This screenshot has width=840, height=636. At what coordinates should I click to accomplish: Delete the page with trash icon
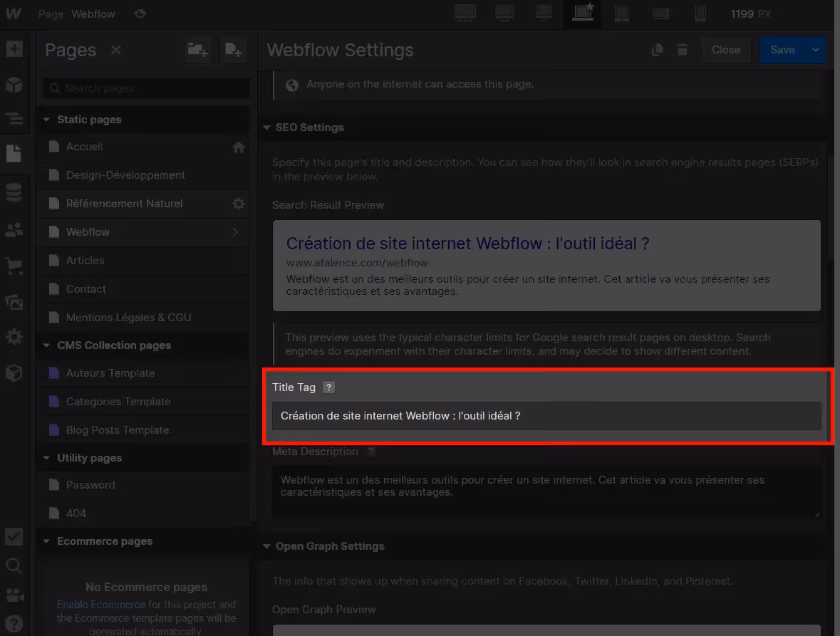point(683,50)
